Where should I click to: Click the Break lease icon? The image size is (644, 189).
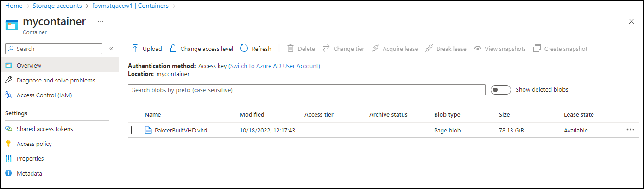[429, 49]
